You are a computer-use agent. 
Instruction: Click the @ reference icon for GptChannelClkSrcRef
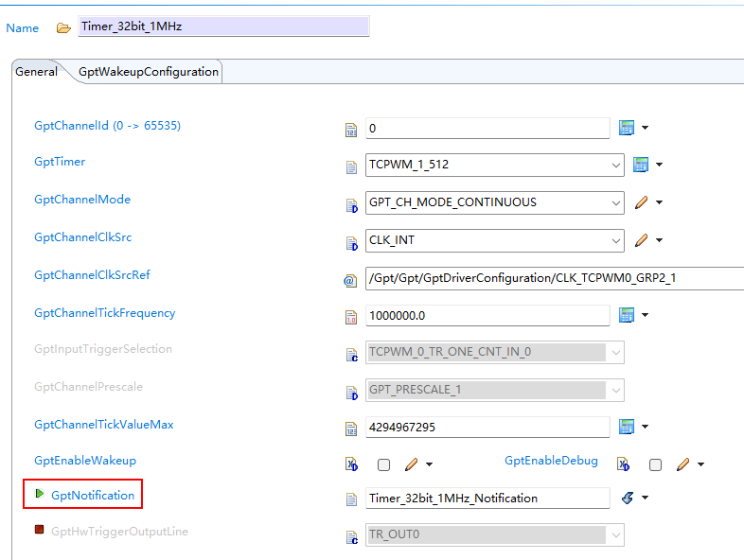click(x=350, y=281)
